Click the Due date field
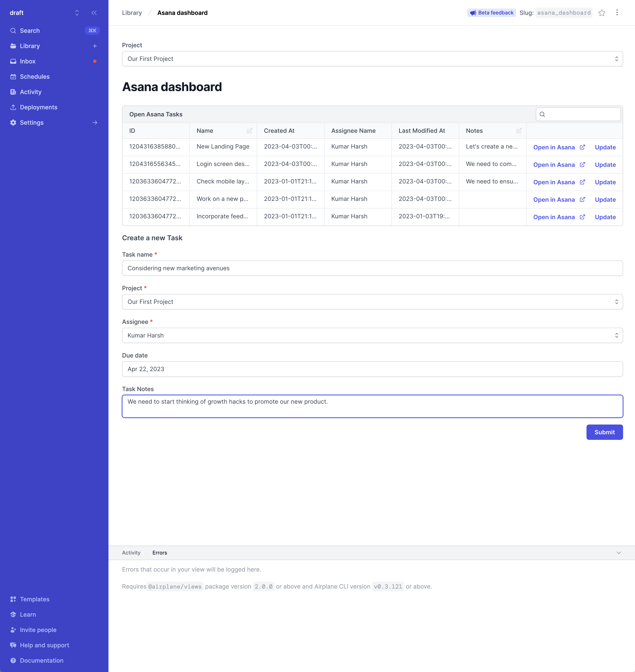 tap(372, 369)
